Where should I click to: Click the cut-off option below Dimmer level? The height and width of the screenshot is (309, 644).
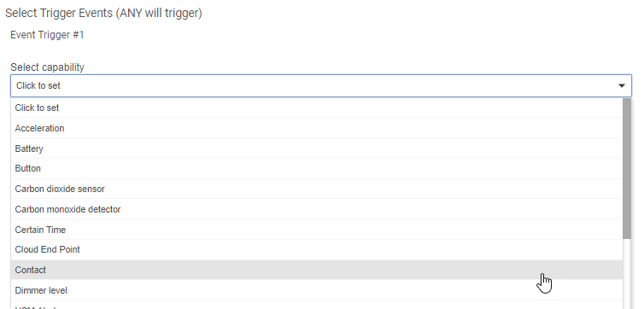point(317,306)
